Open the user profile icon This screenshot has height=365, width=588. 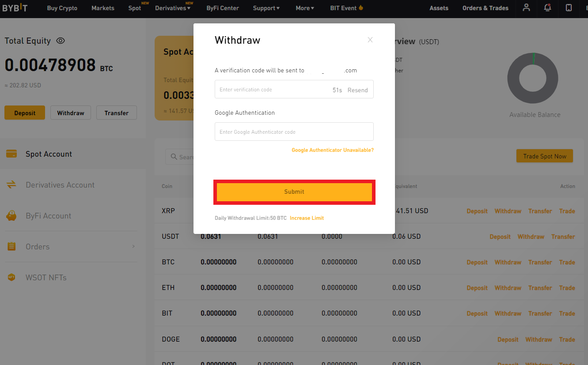pyautogui.click(x=526, y=8)
